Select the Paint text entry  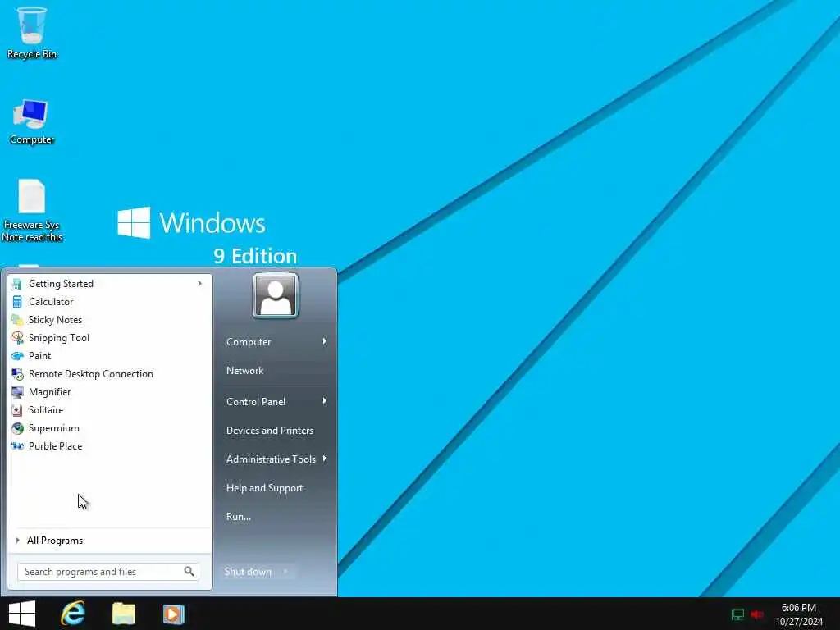[39, 356]
